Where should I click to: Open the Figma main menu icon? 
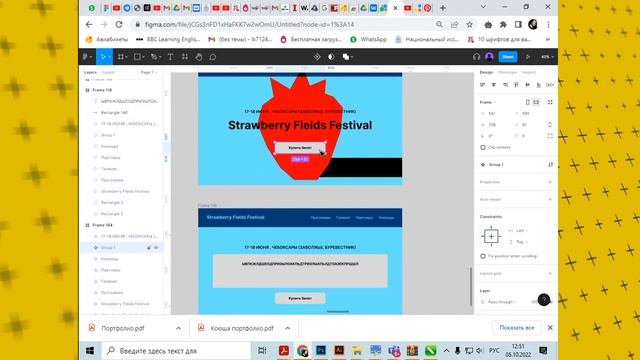click(x=87, y=57)
